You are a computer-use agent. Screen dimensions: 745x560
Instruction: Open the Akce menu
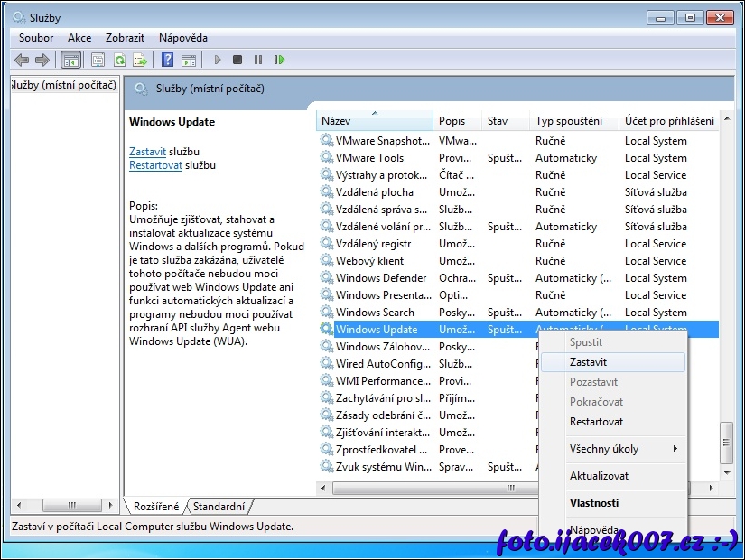79,38
